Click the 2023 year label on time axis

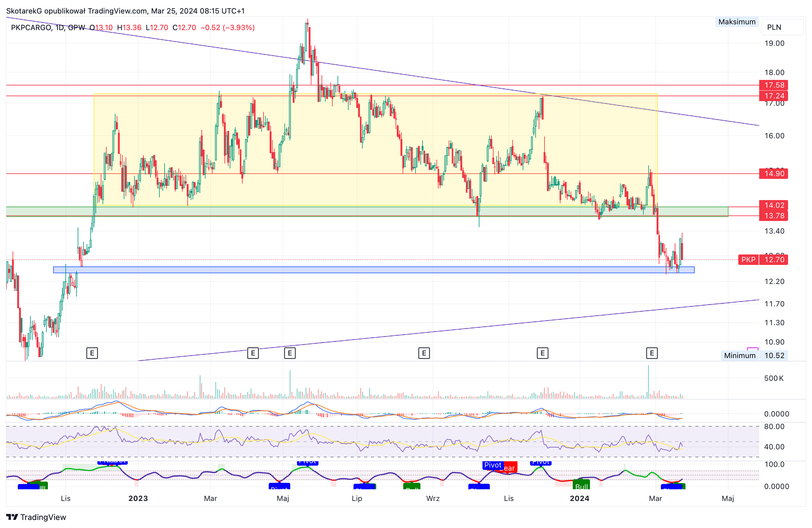(138, 498)
